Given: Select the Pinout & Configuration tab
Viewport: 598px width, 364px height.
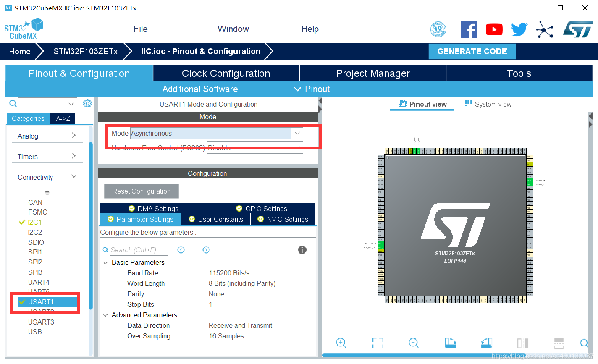Looking at the screenshot, I should [79, 73].
